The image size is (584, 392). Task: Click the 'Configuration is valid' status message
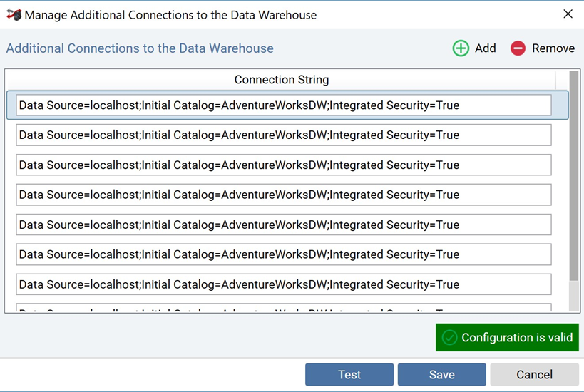click(x=516, y=338)
